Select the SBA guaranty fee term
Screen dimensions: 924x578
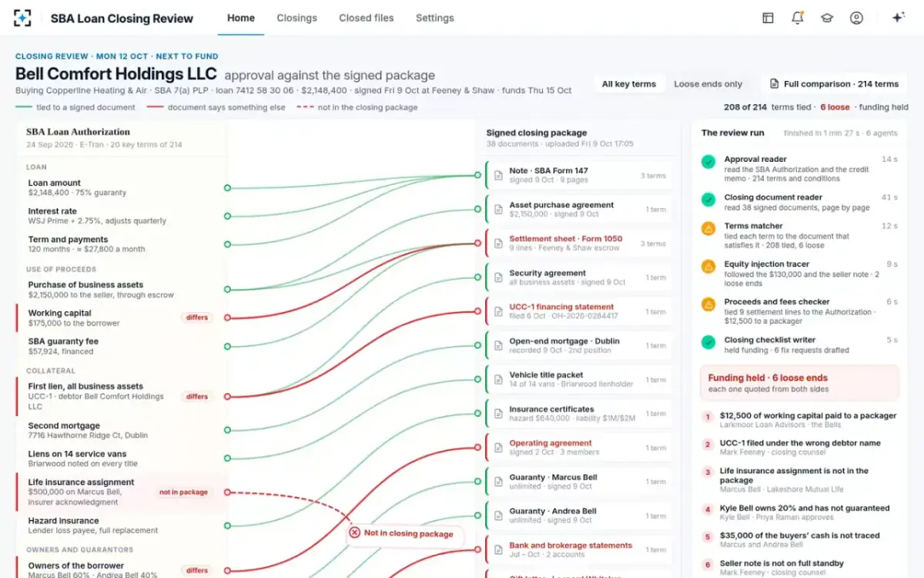coord(122,346)
